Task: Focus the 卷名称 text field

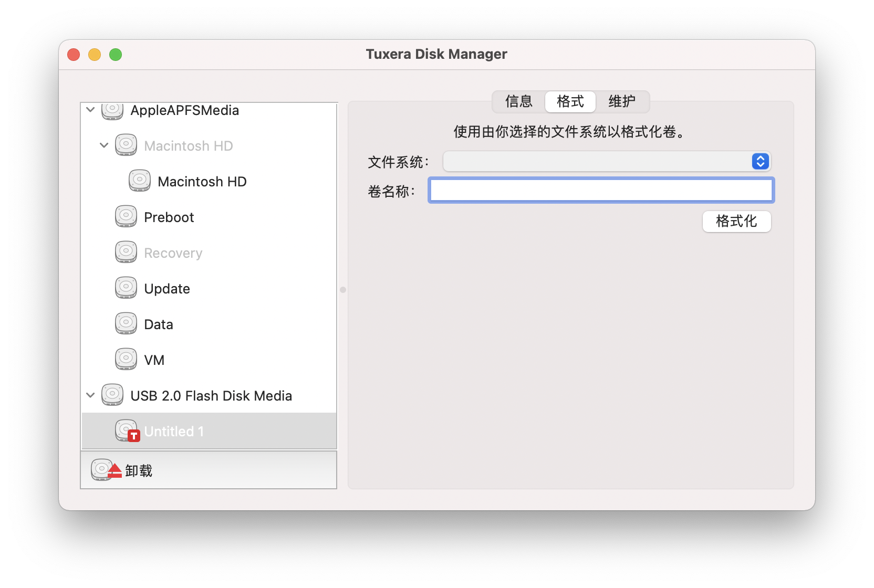Action: [601, 190]
